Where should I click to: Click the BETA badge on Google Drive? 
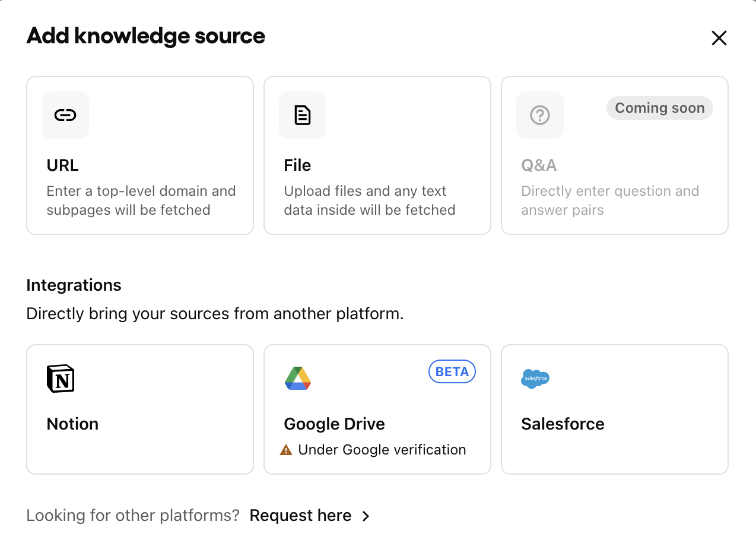coord(452,371)
